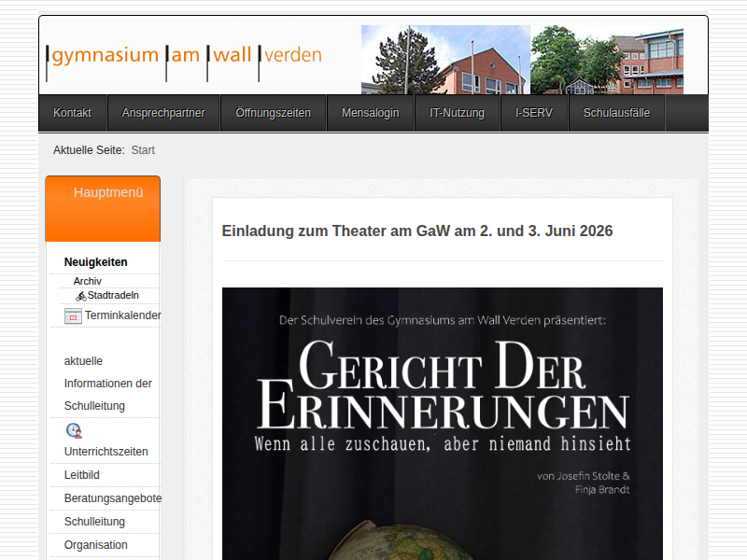Open aktuelle Informationen der Schulleitung
This screenshot has width=747, height=560.
coord(107,384)
